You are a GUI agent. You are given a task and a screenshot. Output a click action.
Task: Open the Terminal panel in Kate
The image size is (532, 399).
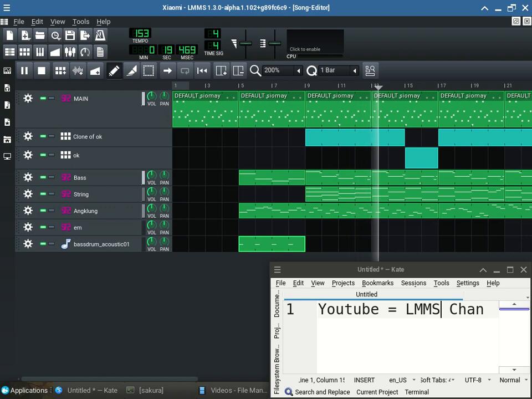[417, 392]
